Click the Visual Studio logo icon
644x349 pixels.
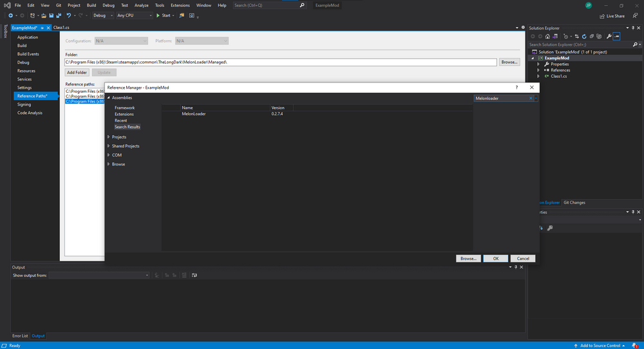(7, 5)
